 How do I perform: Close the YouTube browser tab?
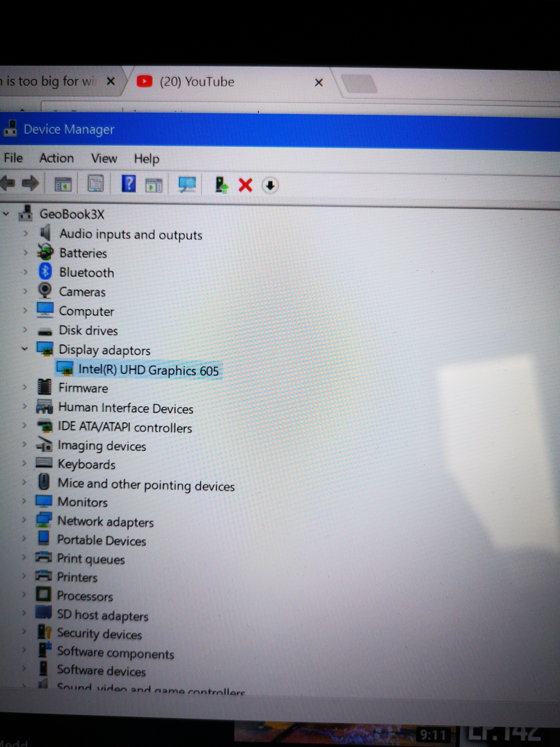click(319, 82)
